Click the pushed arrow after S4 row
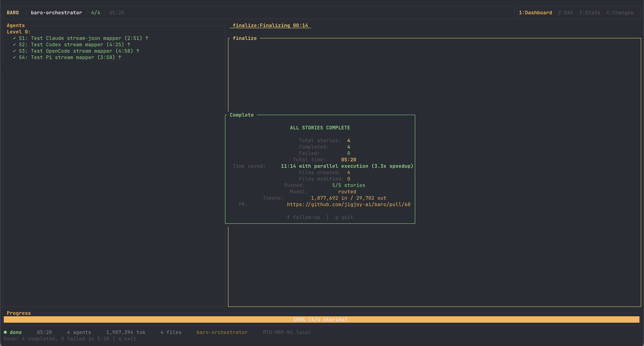Screen dimensions: 644x346 tap(120, 57)
